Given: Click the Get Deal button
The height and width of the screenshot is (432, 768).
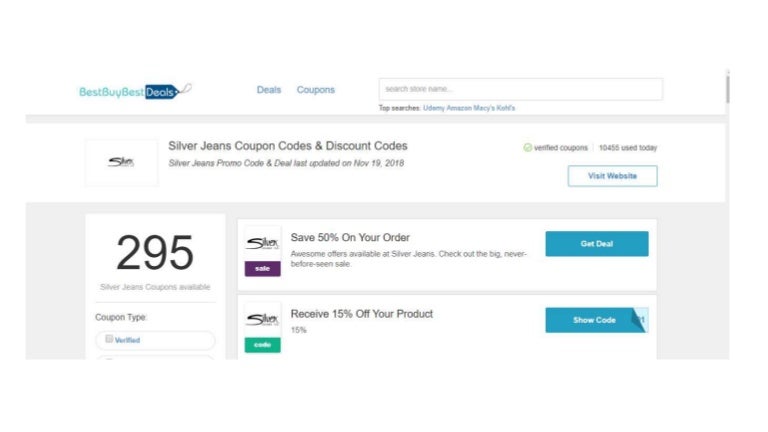Looking at the screenshot, I should (596, 244).
